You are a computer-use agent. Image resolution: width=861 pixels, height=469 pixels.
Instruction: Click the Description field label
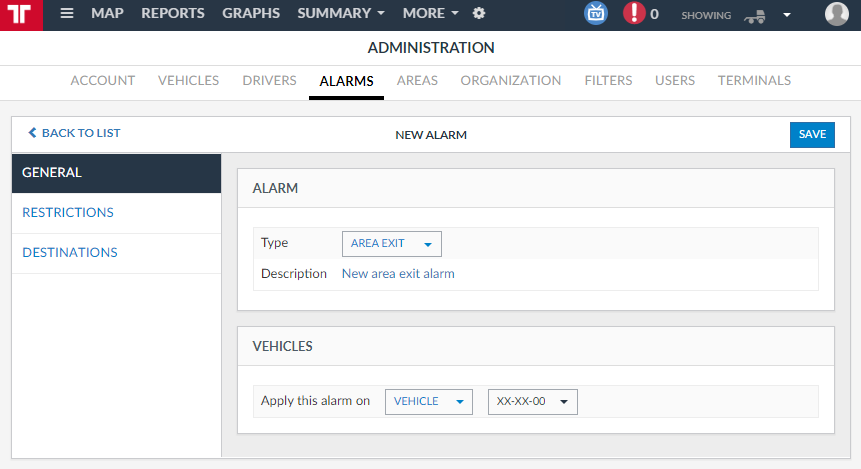[294, 273]
